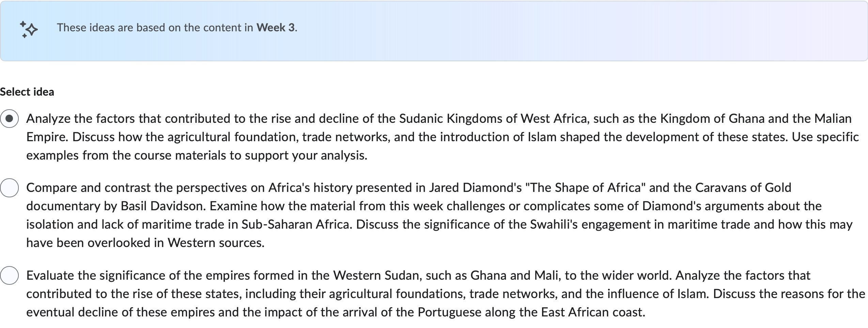Screen dimensions: 868x328
Task: Click the quoted "The Shape of Africa" title
Action: point(585,188)
